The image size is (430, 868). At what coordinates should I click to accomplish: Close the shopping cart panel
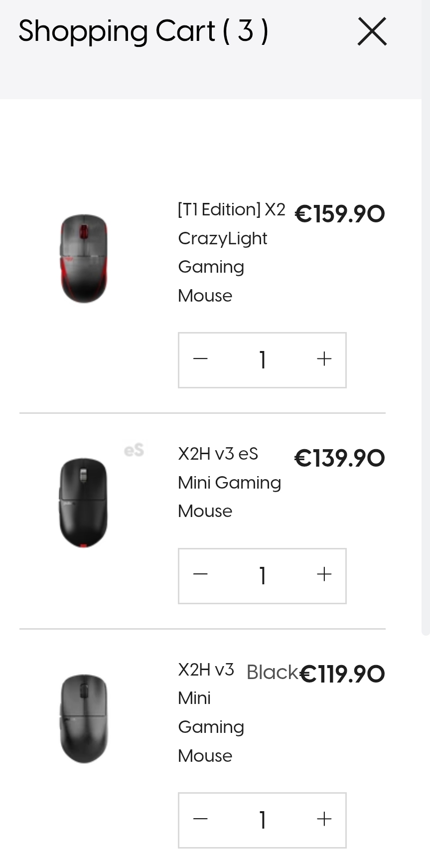372,31
